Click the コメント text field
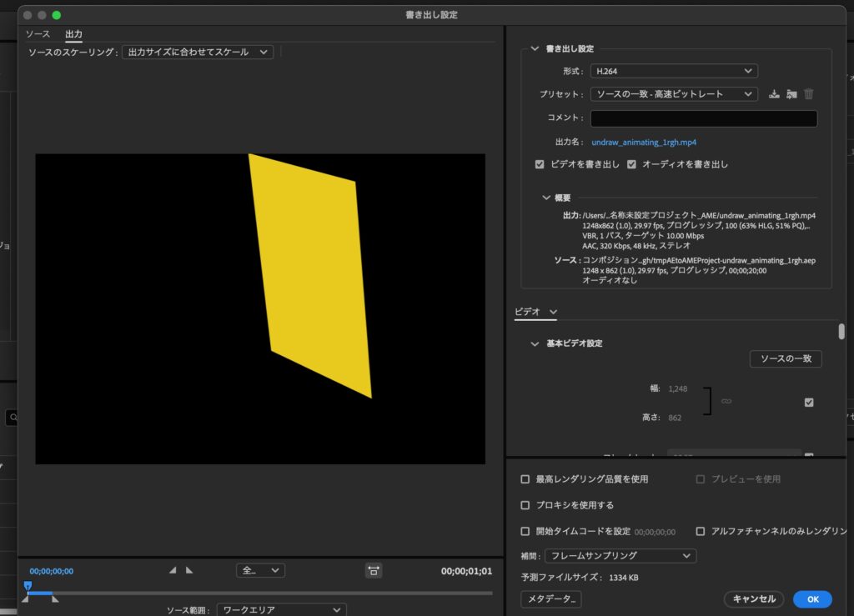This screenshot has height=616, width=854. point(703,118)
